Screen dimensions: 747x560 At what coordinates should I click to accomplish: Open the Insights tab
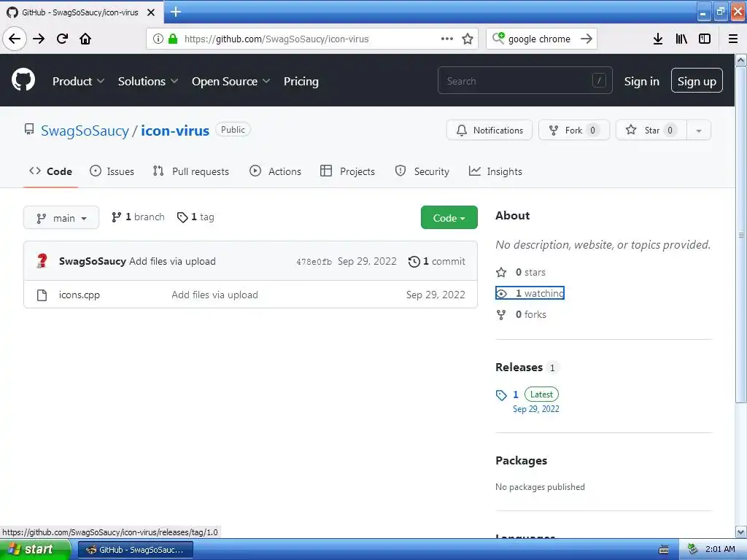click(x=495, y=171)
